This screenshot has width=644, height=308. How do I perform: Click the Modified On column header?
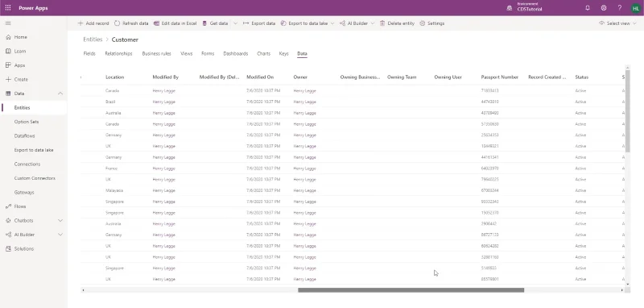pos(260,77)
